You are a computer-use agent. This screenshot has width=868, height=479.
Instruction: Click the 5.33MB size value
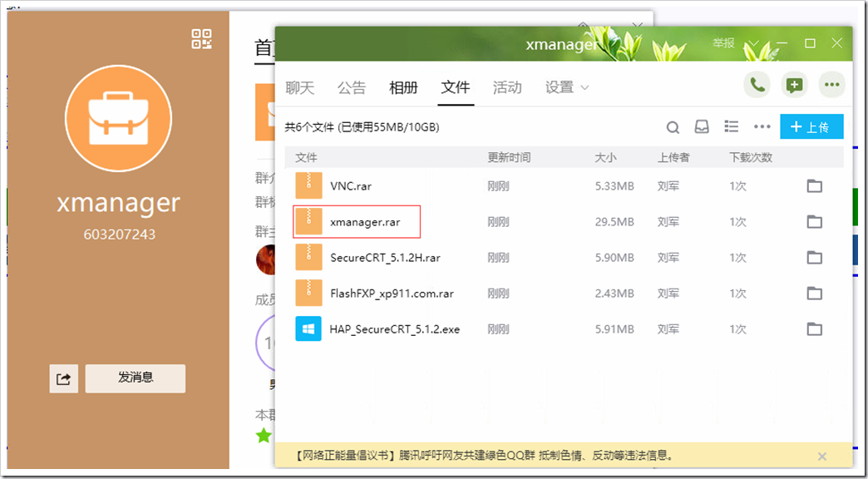point(614,186)
